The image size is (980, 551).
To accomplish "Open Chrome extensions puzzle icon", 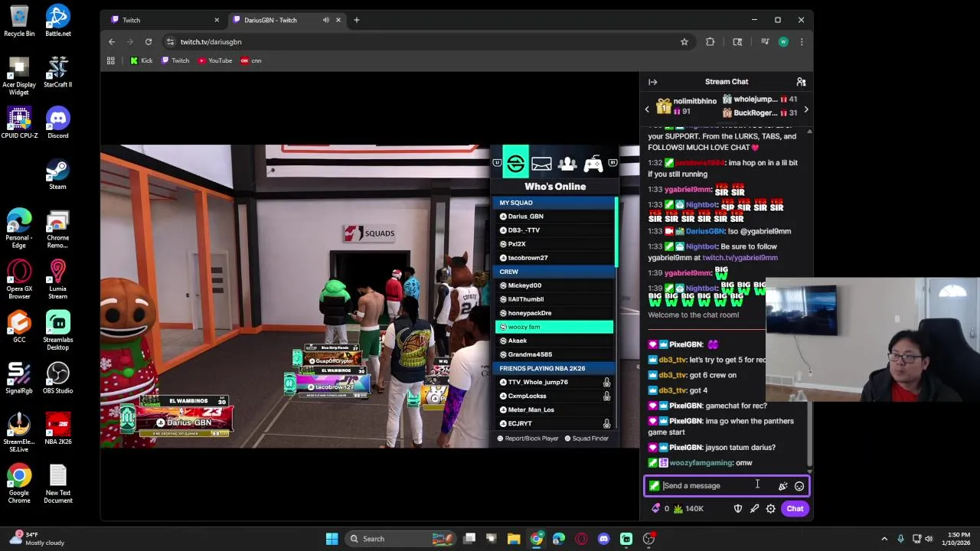I will (710, 42).
